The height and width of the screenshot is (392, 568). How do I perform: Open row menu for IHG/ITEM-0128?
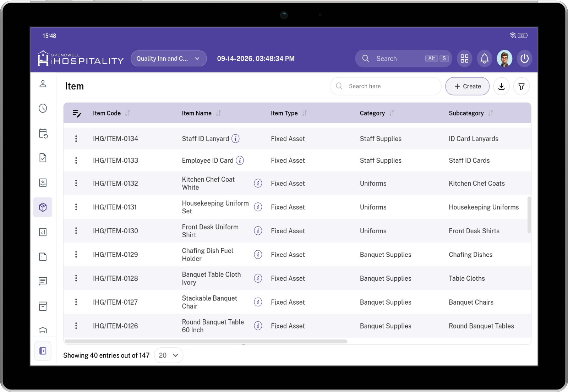pos(76,278)
